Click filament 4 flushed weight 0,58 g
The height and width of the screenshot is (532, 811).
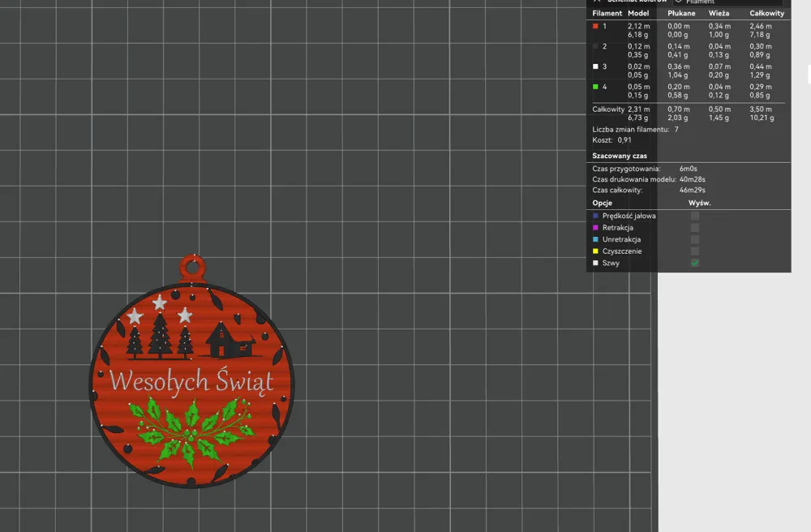[677, 95]
